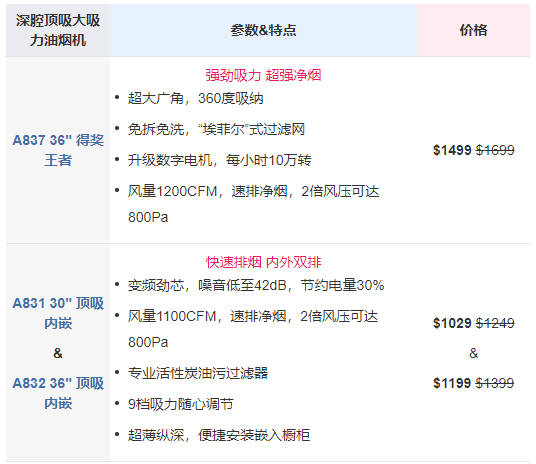Image resolution: width=536 pixels, height=464 pixels.
Task: Click the 快速排烟 内外双排 red heading
Action: pyautogui.click(x=263, y=262)
